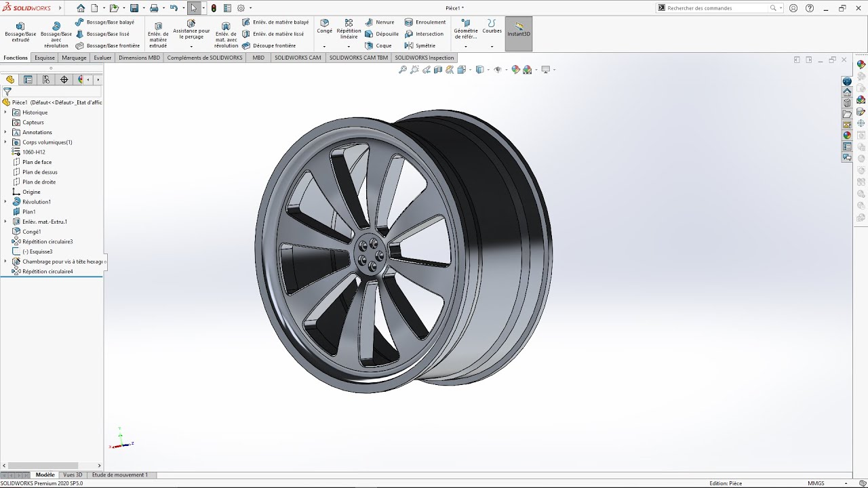Viewport: 868px width, 488px height.
Task: Toggle Instant3D mode
Action: [x=519, y=33]
